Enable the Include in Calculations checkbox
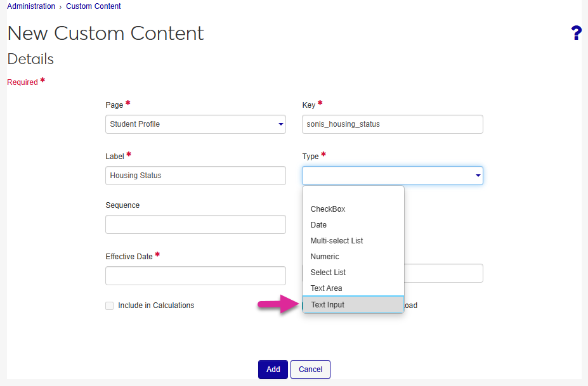Viewport: 588px width, 386px height. 110,306
